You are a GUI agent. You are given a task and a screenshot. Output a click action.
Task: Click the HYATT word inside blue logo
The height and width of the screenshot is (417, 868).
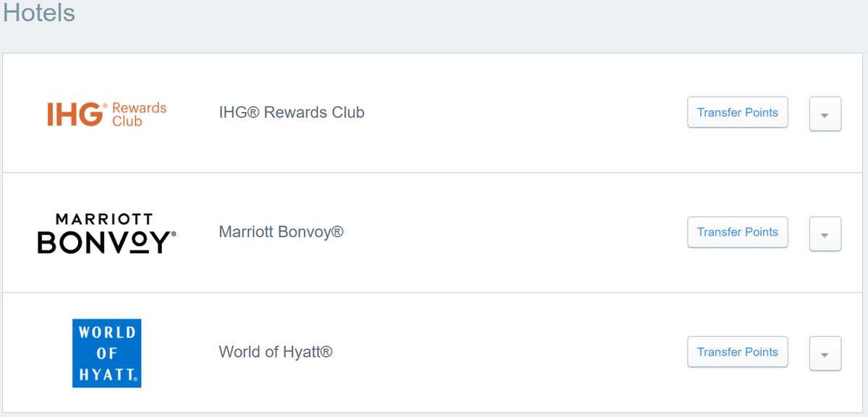point(107,374)
